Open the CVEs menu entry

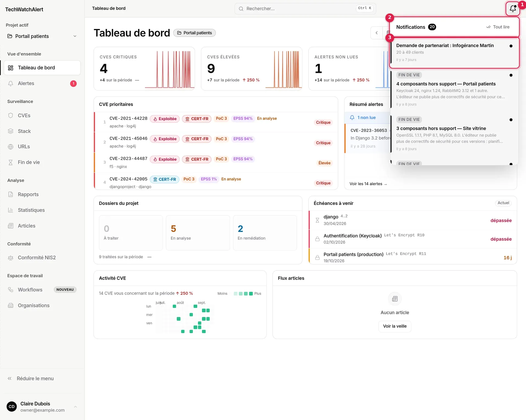[42, 115]
